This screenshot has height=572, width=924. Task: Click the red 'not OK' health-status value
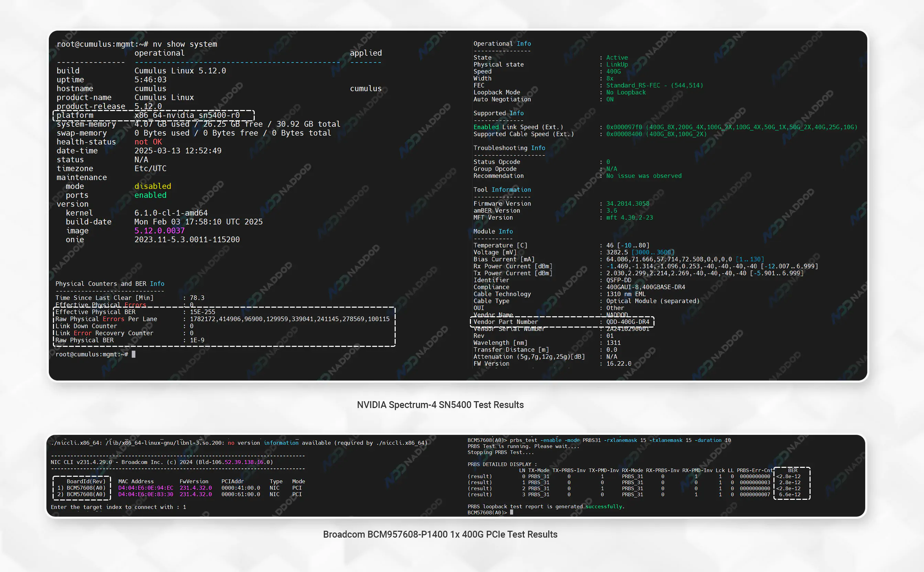click(148, 142)
